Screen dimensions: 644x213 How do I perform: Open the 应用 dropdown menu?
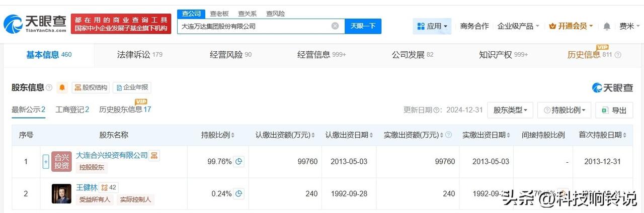(x=432, y=26)
